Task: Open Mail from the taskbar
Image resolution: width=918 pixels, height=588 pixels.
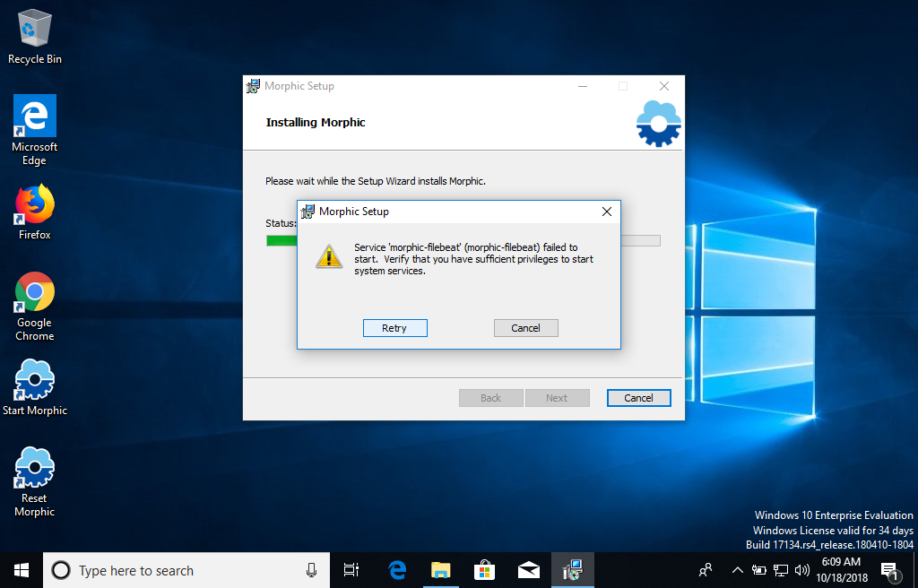Action: pos(529,570)
